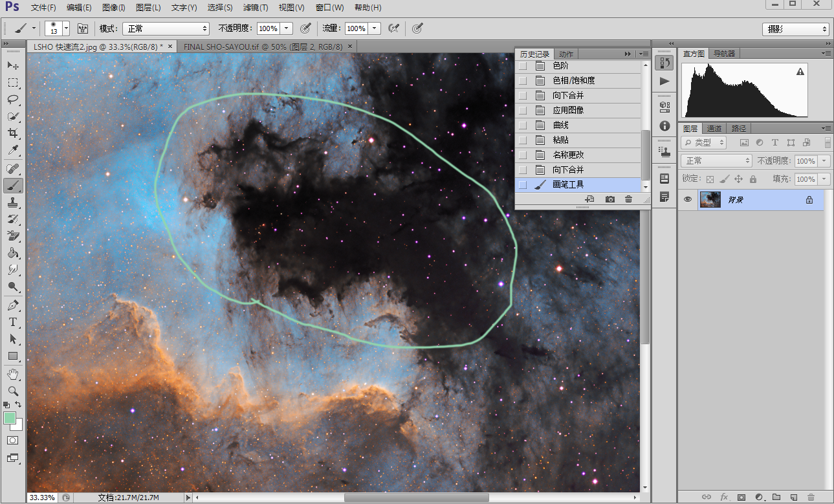
Task: Select the Rectangle shape tool
Action: 13,356
